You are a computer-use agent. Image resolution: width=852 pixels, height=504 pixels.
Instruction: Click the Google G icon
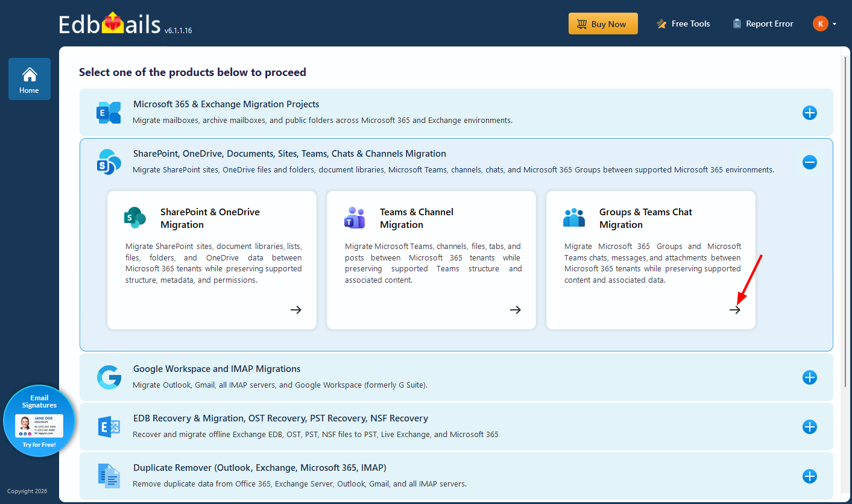coord(109,377)
